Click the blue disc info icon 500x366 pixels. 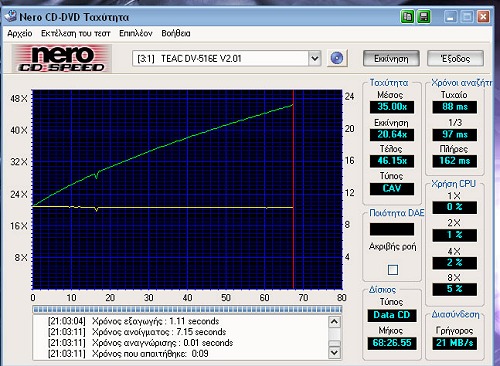pos(337,58)
